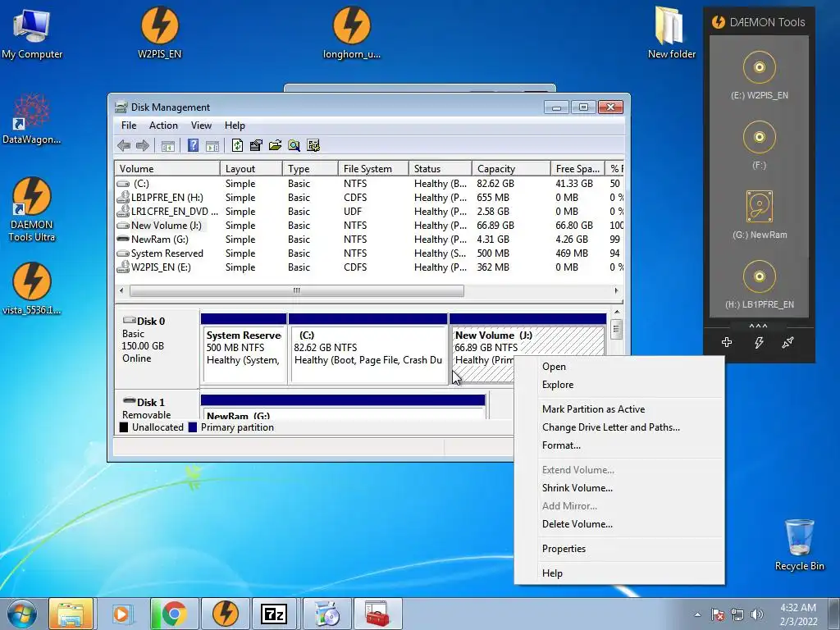This screenshot has height=630, width=840.
Task: Open the DataWagon shortcut on desktop
Action: [x=32, y=118]
